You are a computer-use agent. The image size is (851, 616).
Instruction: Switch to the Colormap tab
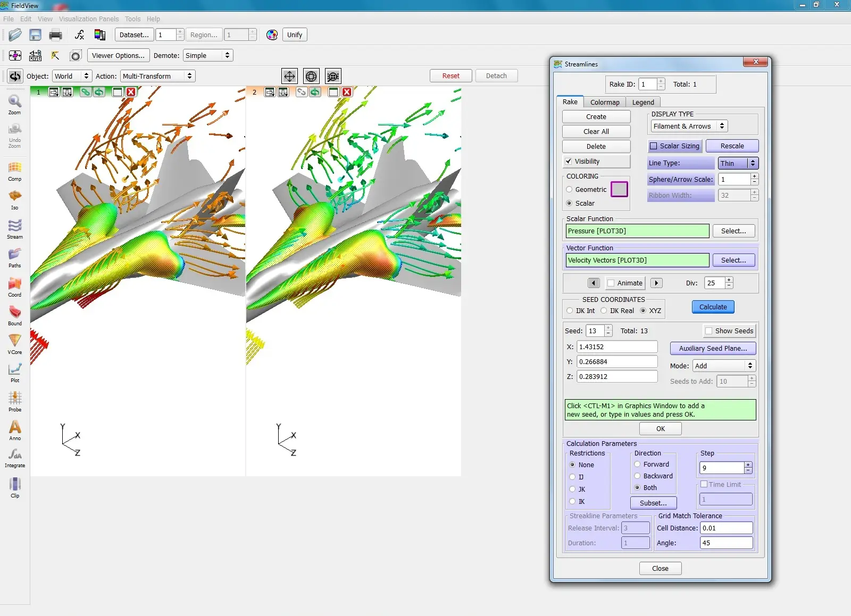[605, 102]
